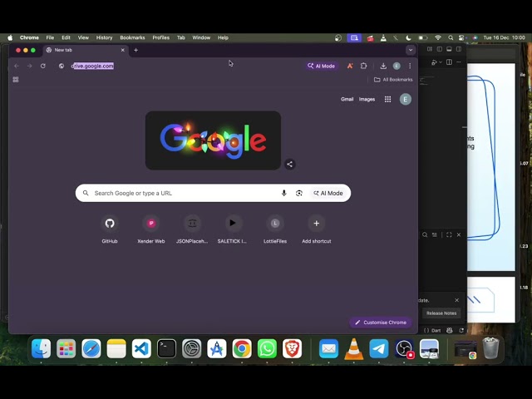
Task: Click Customise Chrome button
Action: click(x=381, y=323)
